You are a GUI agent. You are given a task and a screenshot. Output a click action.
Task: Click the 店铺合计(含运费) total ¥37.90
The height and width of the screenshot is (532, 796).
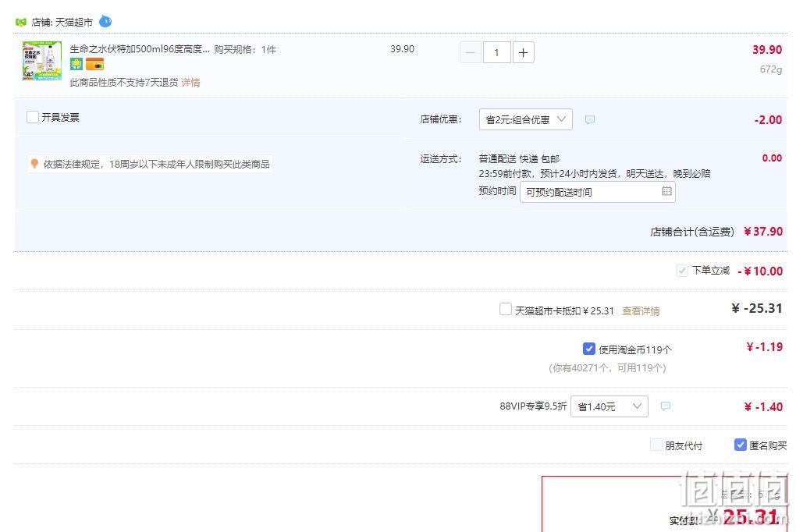click(x=716, y=232)
